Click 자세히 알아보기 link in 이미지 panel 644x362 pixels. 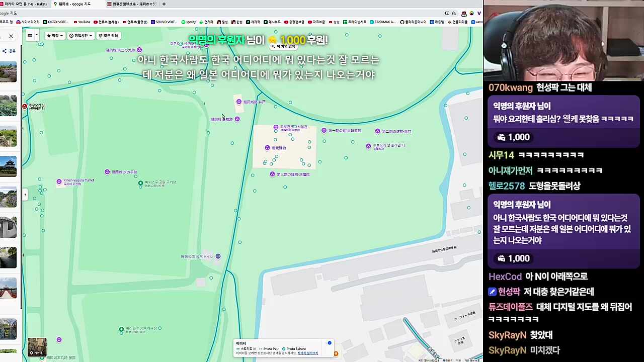tap(307, 353)
